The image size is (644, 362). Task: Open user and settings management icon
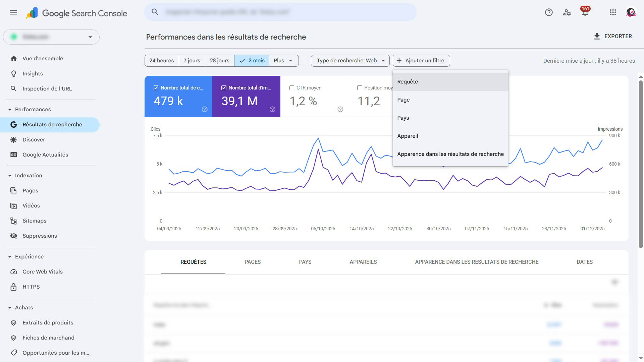[567, 12]
